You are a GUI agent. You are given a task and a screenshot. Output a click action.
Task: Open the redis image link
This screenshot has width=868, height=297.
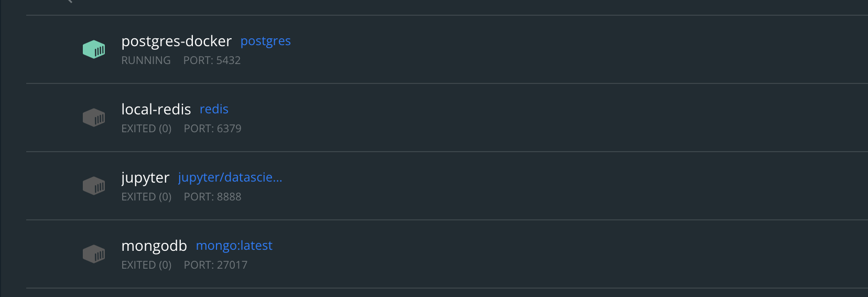coord(214,109)
